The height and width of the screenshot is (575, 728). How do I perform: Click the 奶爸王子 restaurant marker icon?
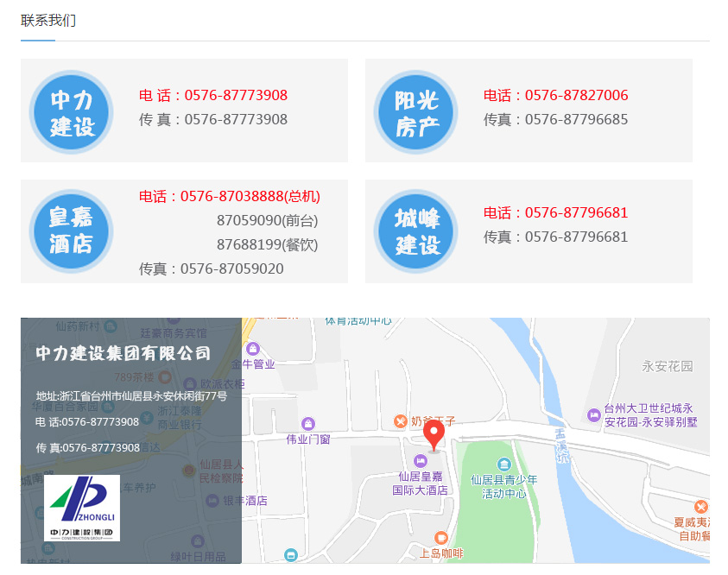coord(400,421)
